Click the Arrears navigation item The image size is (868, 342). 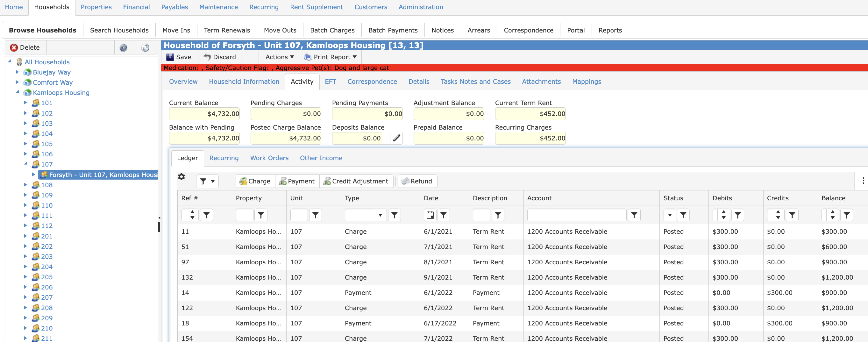tap(479, 30)
